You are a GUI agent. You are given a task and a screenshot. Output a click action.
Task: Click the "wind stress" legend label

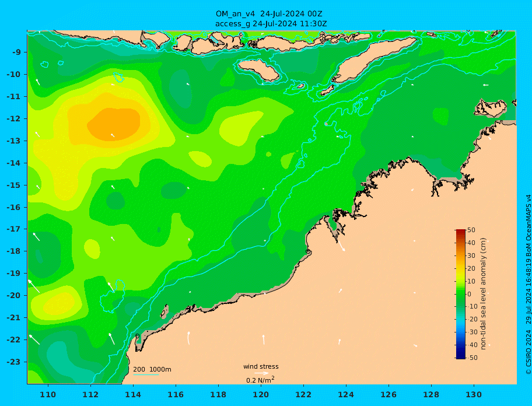(x=261, y=367)
